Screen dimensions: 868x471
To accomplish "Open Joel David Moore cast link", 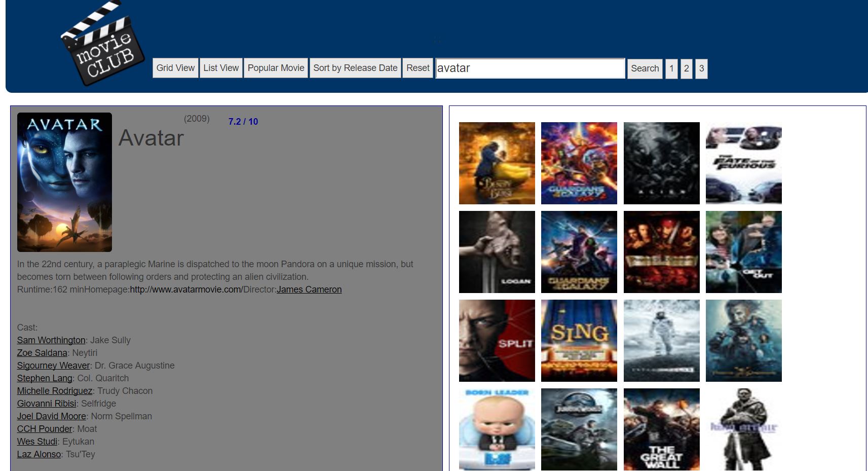I will (x=51, y=416).
